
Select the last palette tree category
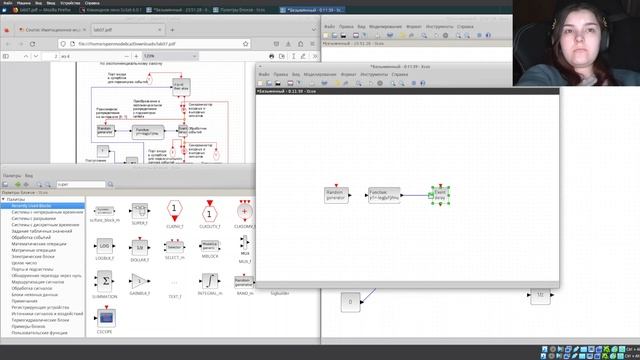[39, 333]
